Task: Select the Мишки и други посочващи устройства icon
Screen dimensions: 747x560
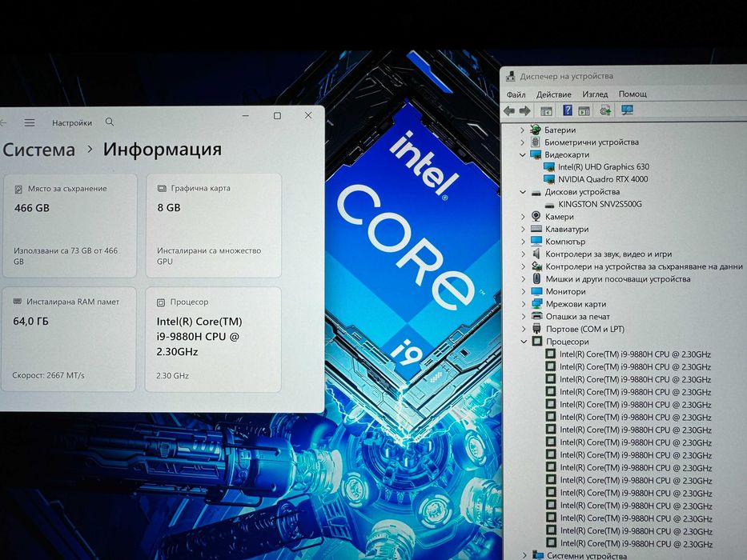Action: [537, 278]
